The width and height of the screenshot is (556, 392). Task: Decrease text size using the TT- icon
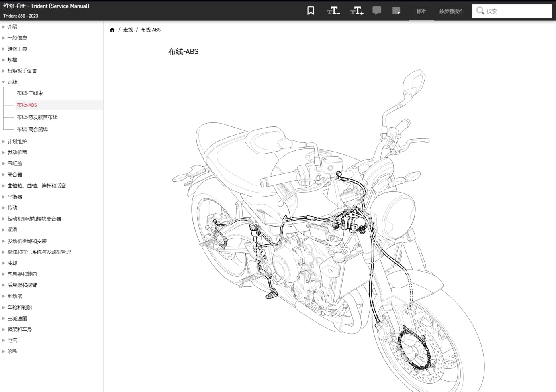333,11
